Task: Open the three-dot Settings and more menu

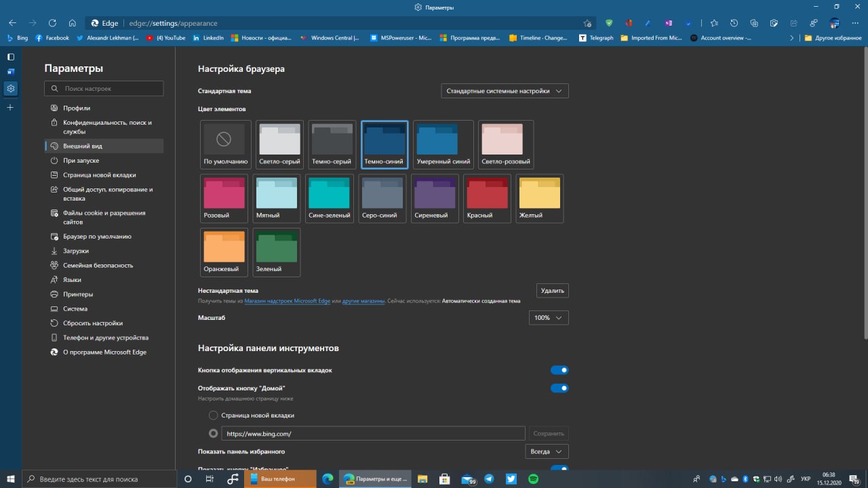Action: (855, 23)
